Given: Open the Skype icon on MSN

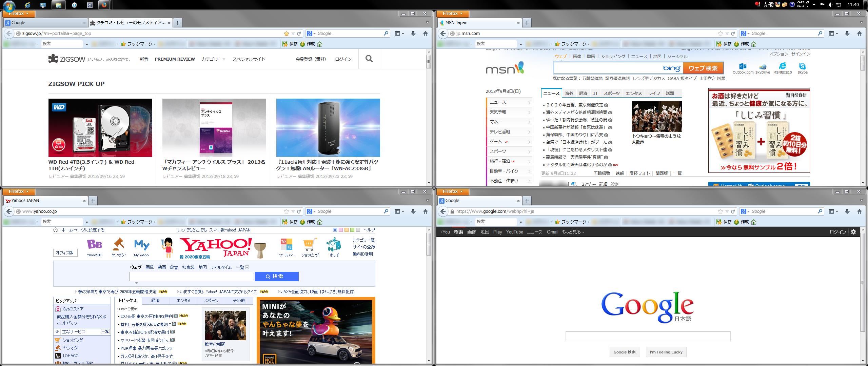Looking at the screenshot, I should (802, 66).
